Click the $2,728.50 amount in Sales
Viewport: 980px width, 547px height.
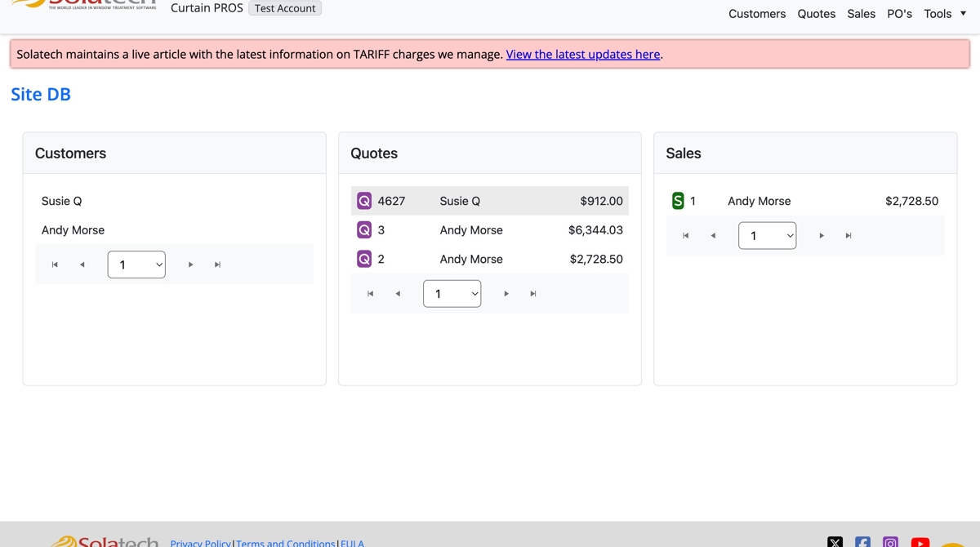[x=911, y=201]
